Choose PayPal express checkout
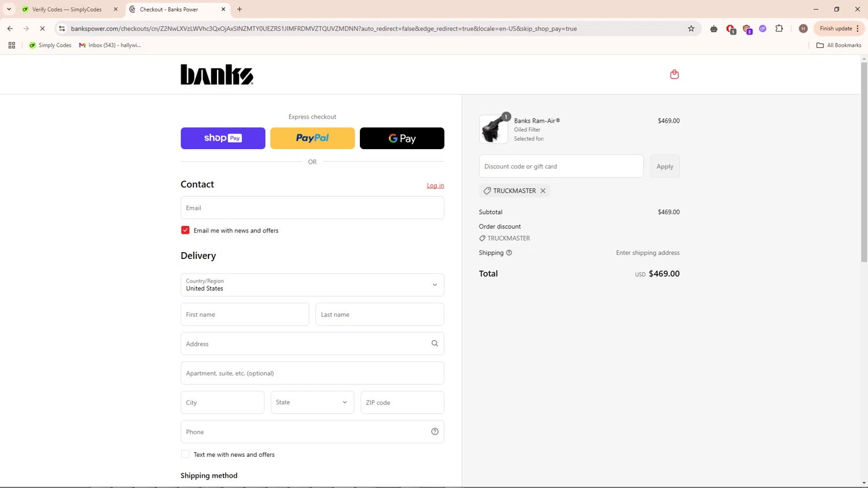Image resolution: width=868 pixels, height=488 pixels. coord(312,138)
